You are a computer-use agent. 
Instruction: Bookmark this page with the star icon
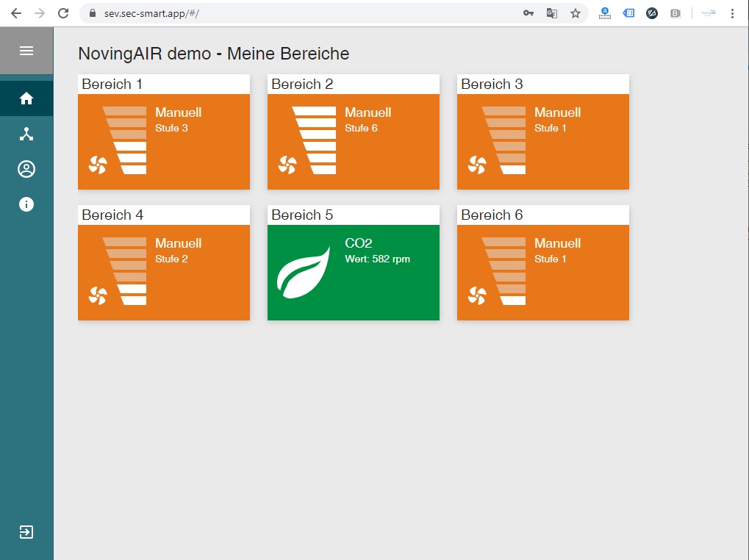(576, 13)
